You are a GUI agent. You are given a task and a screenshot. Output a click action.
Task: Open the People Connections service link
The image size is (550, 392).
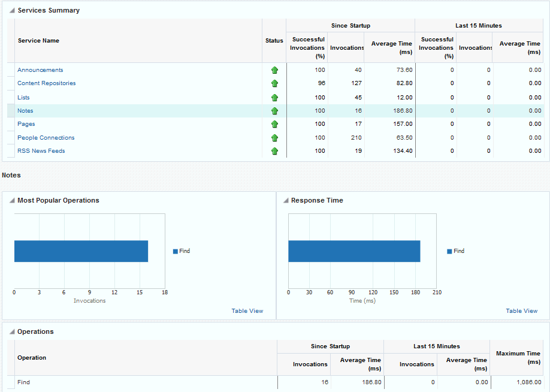46,138
